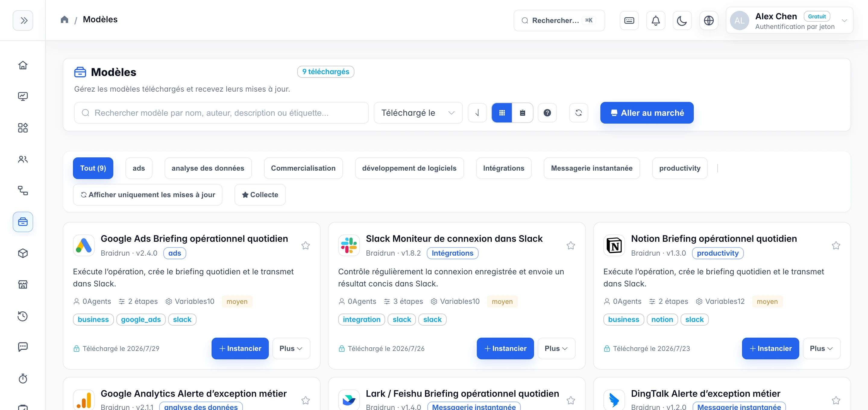Star the Slack Moniteur de connexion template
Viewport: 868px width, 410px height.
pyautogui.click(x=571, y=245)
